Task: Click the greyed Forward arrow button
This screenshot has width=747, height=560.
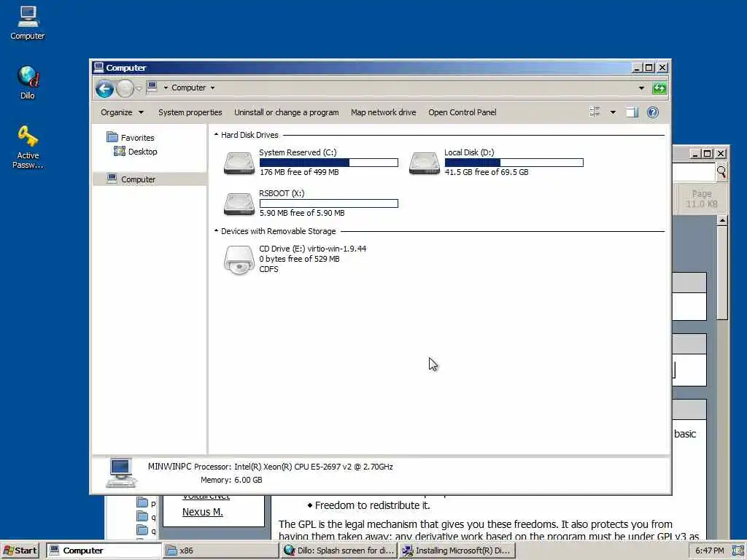Action: point(125,88)
